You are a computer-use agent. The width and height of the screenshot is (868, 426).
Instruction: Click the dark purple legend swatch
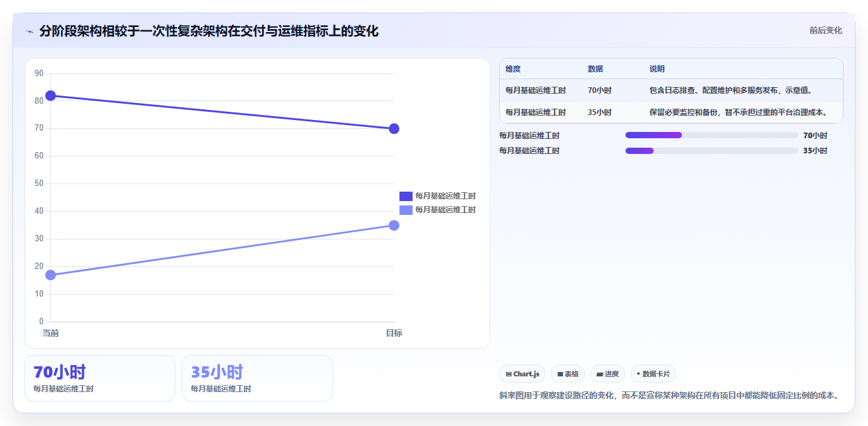pos(406,196)
